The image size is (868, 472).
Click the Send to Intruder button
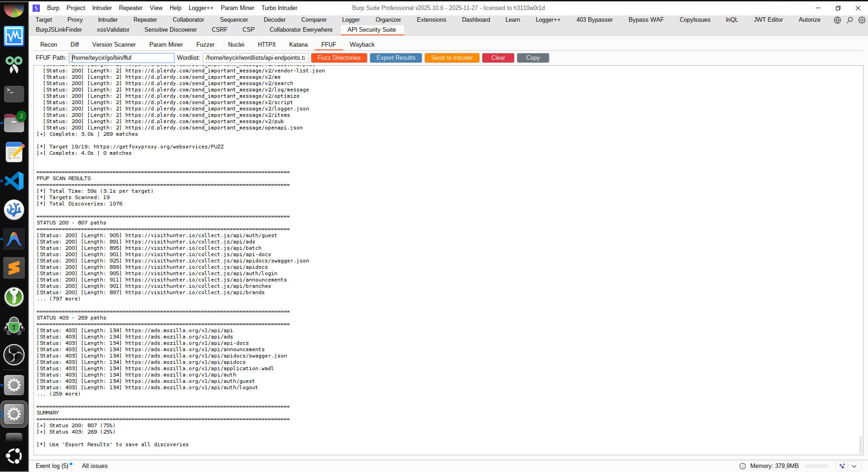pyautogui.click(x=452, y=57)
